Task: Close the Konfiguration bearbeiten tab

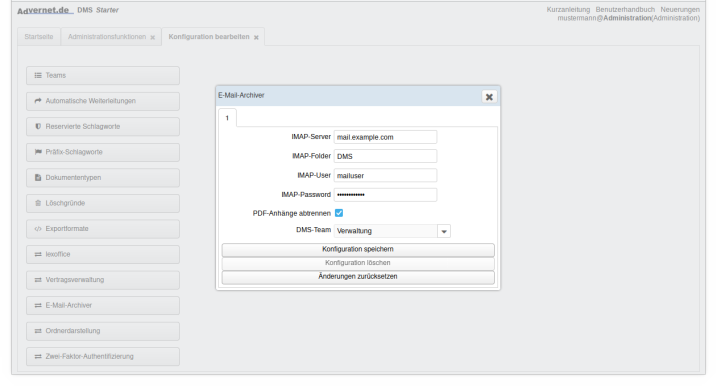Action: 256,38
